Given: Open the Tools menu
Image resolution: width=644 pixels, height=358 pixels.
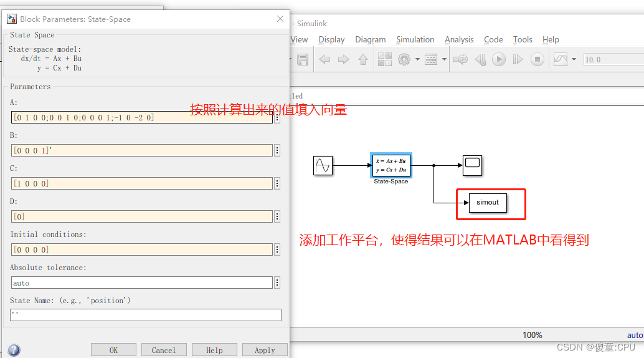Looking at the screenshot, I should 523,39.
